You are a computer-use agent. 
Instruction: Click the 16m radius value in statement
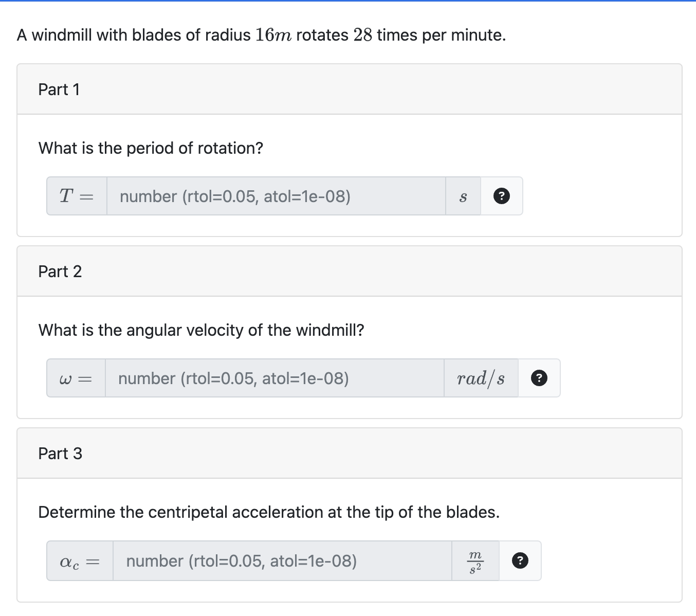[x=273, y=35]
